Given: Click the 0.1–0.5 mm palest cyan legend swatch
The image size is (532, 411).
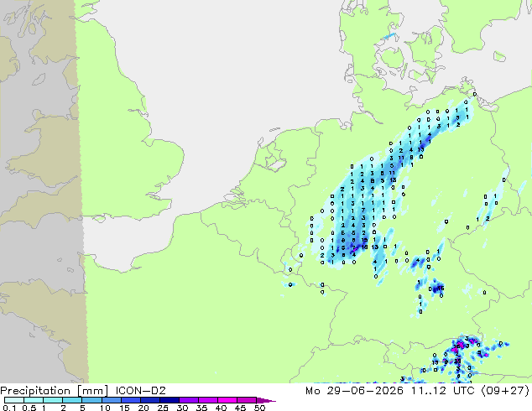Looking at the screenshot, I should click(14, 400).
